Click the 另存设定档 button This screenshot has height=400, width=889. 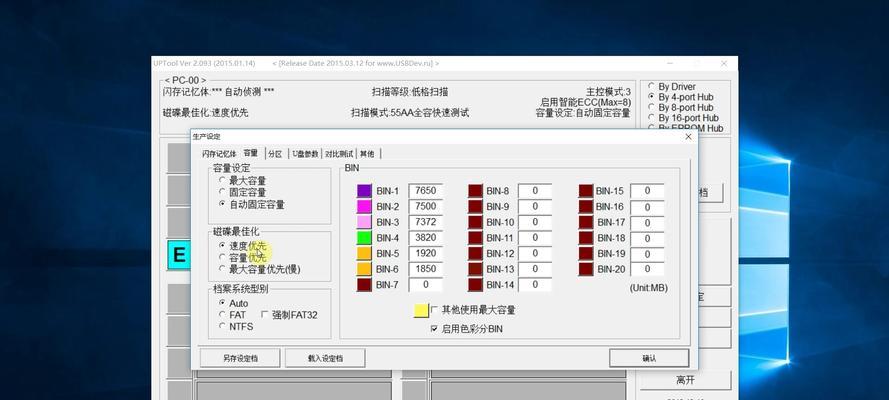(x=240, y=358)
